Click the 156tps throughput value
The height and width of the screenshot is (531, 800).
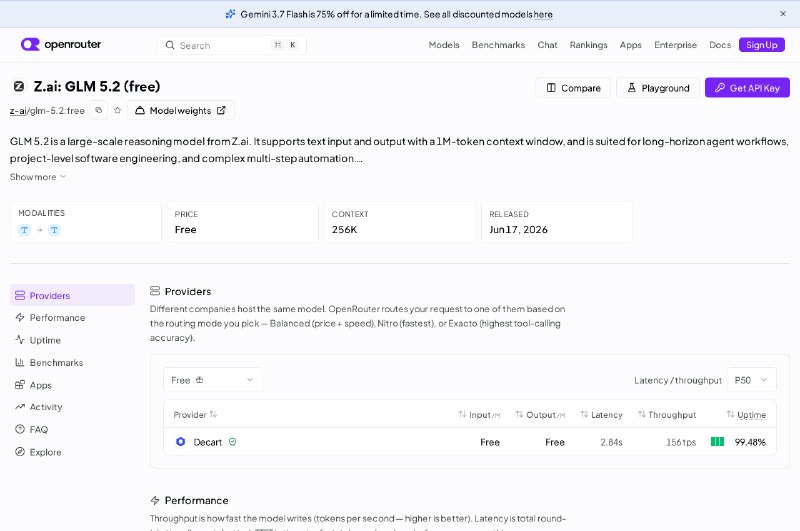681,442
